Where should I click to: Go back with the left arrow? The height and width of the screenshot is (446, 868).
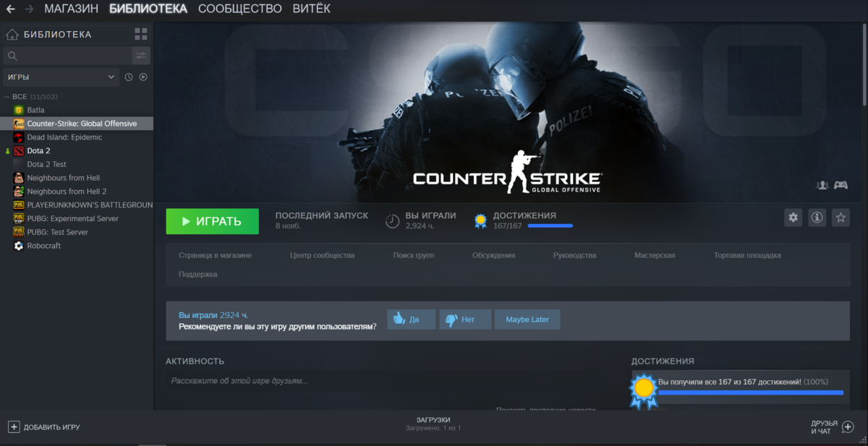coord(10,9)
